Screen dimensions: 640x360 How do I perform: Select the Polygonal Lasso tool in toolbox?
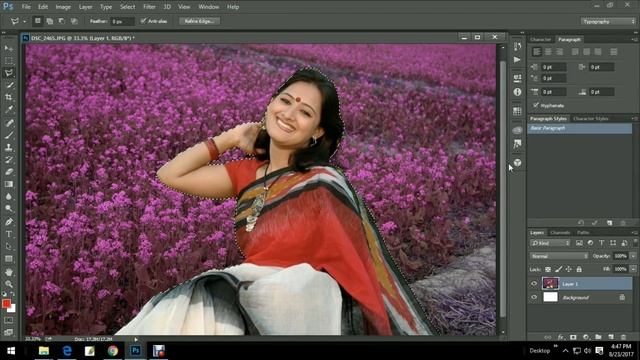(9, 73)
